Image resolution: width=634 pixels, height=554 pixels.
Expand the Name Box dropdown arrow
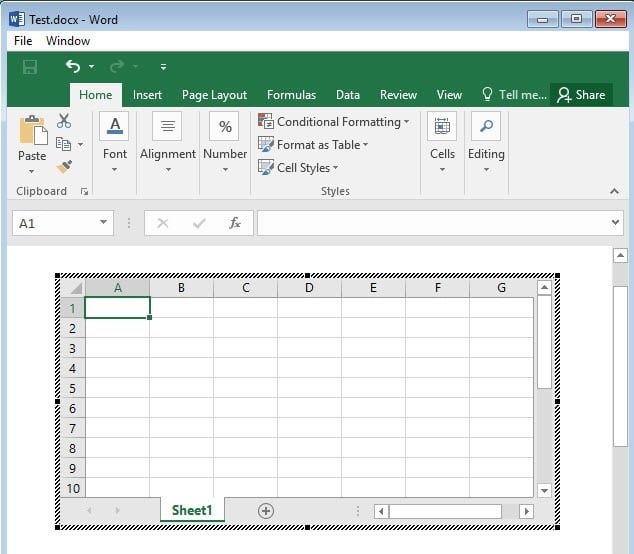pos(103,223)
